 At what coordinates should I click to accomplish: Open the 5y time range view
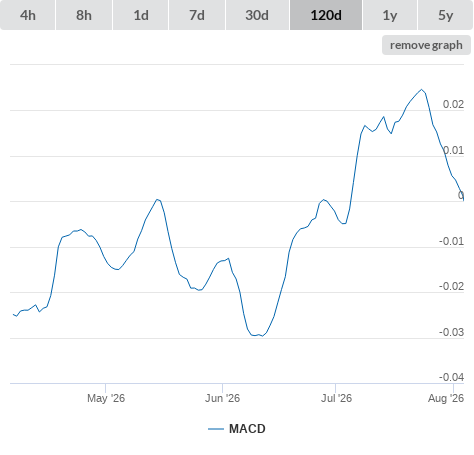445,15
